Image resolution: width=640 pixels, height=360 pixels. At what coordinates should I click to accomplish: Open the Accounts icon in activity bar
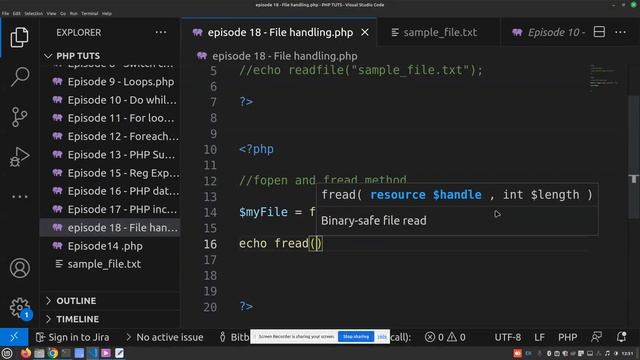(x=19, y=268)
